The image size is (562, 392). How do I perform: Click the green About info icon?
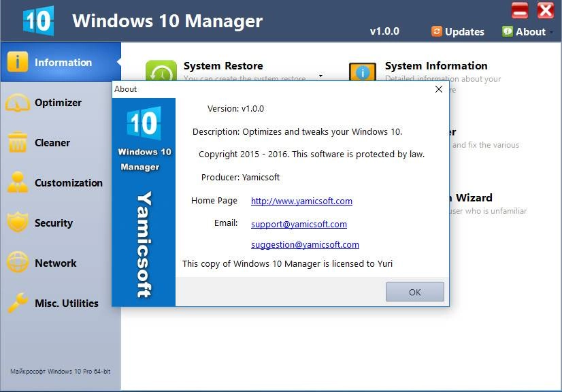[507, 31]
